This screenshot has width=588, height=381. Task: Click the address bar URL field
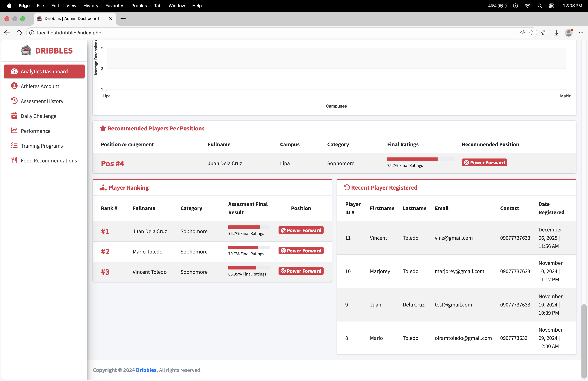click(272, 33)
